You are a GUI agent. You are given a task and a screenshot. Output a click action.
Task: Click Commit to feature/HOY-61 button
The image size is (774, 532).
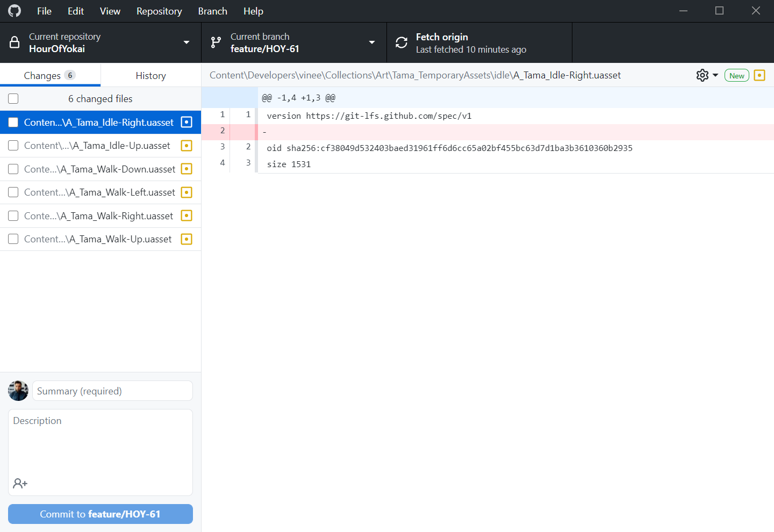coord(101,514)
